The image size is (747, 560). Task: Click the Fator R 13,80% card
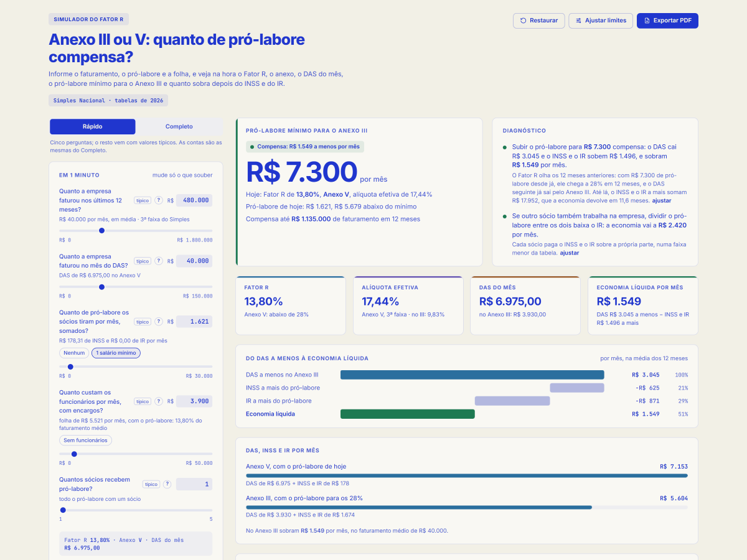[291, 306]
